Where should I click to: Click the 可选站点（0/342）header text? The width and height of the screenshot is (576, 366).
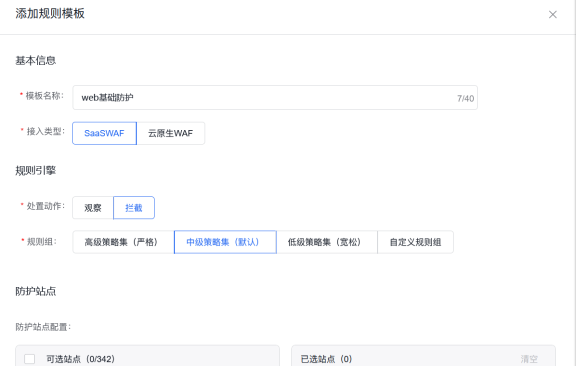(x=80, y=359)
